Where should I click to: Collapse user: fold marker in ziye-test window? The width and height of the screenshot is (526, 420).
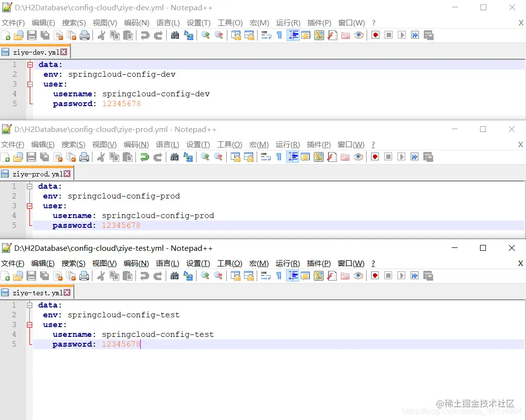tap(29, 325)
